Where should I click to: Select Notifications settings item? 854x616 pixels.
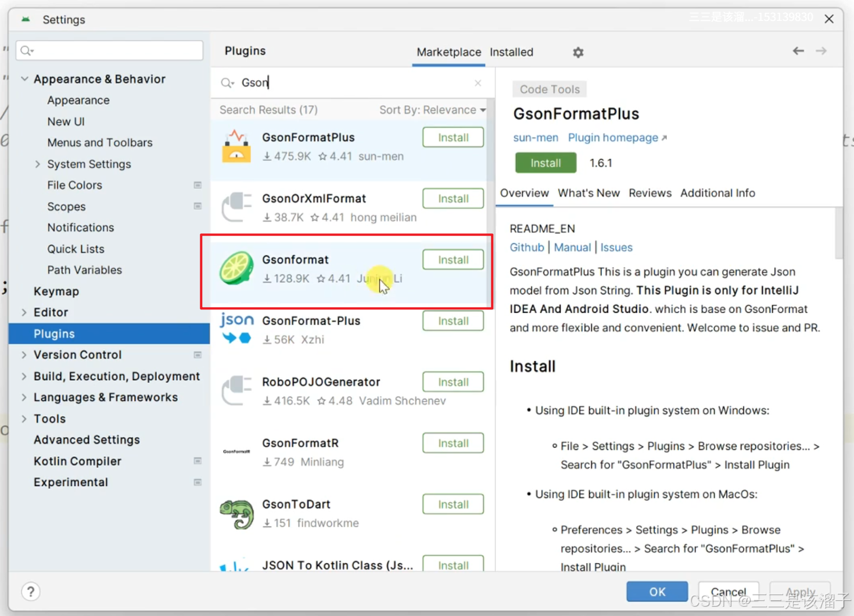[x=81, y=228]
